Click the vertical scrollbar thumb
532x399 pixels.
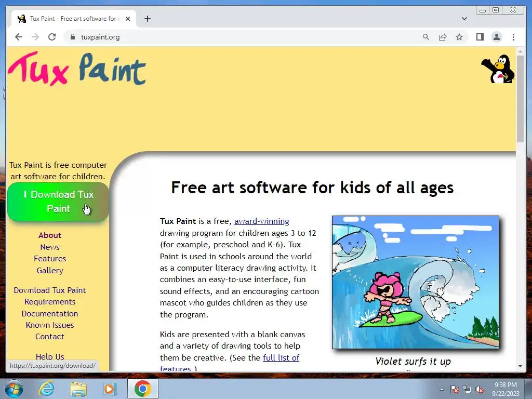520,98
